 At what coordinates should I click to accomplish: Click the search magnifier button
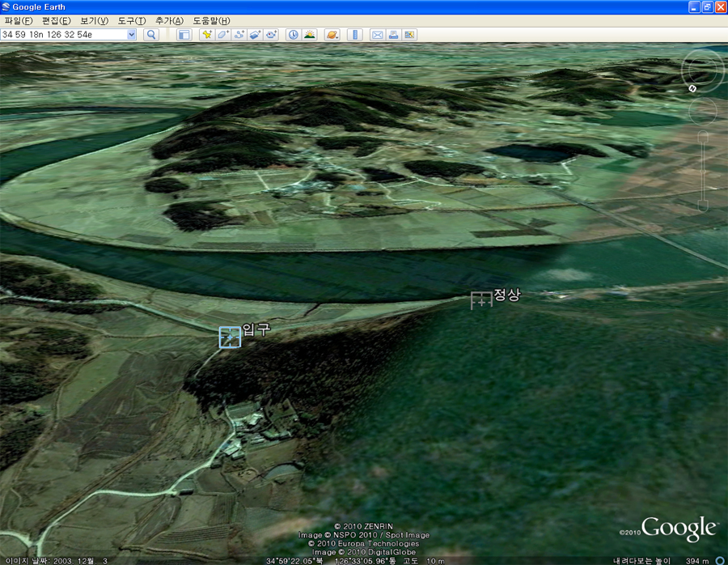(150, 35)
